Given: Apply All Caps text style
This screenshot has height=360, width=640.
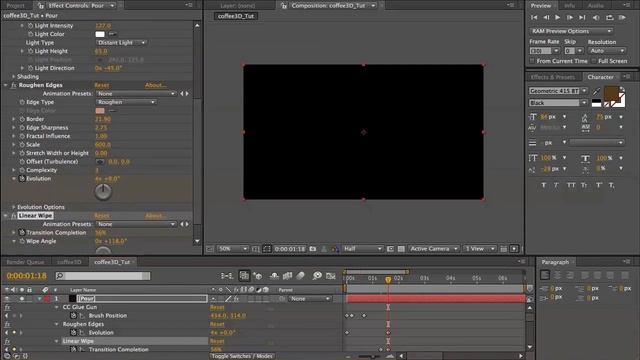Looking at the screenshot, I should 571,185.
